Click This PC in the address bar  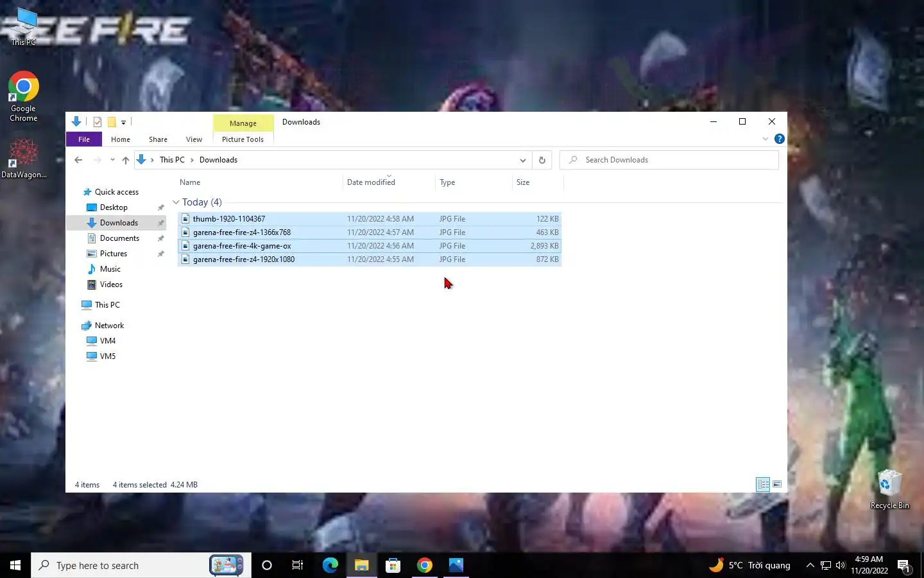(172, 160)
